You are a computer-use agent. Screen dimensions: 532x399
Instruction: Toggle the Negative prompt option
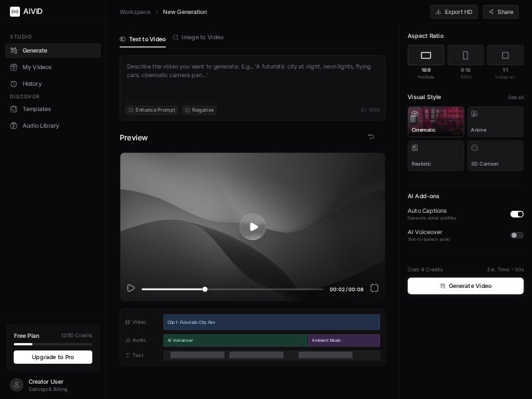click(199, 110)
